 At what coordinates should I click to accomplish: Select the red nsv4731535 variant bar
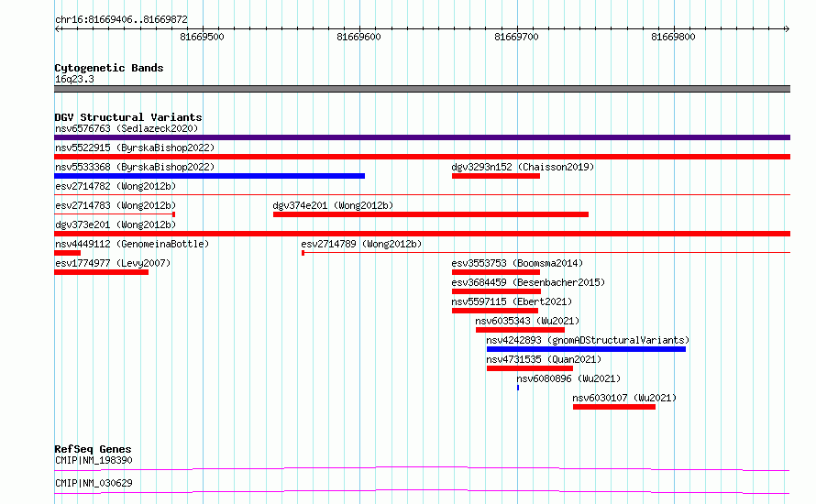tap(530, 368)
